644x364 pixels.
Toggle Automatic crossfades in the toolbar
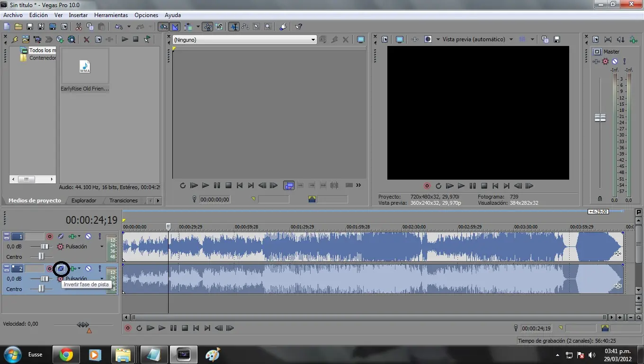[x=175, y=27]
